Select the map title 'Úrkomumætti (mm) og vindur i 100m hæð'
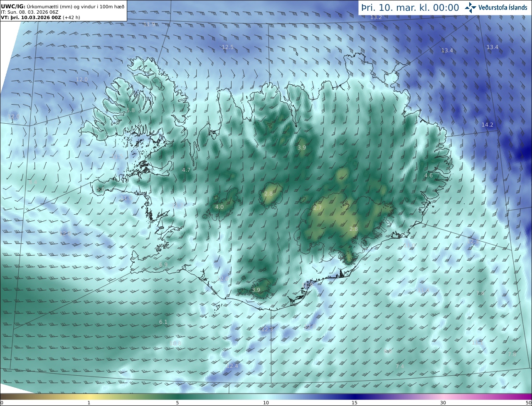532x406 pixels. pos(76,6)
